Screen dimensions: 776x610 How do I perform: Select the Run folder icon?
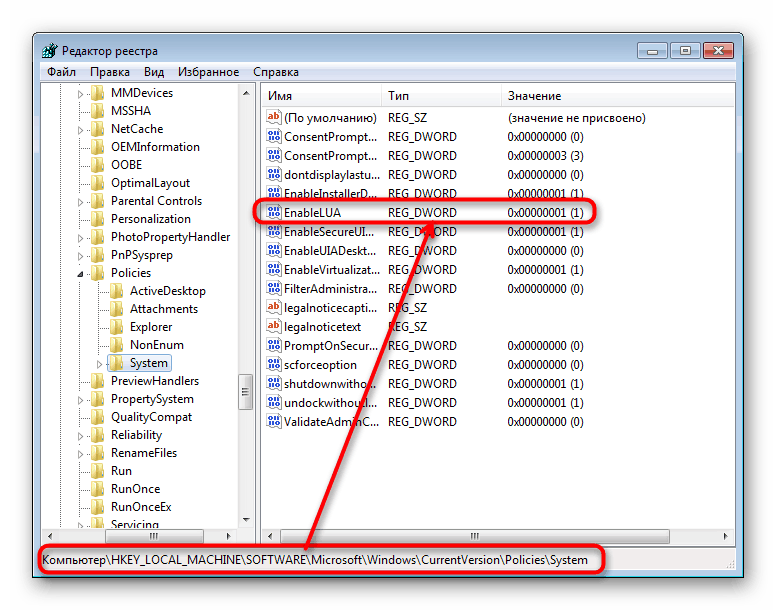[98, 471]
